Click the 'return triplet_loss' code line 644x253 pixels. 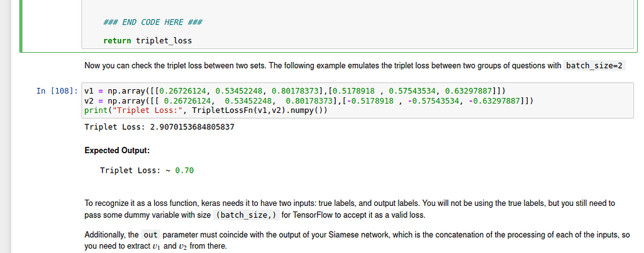coord(147,41)
